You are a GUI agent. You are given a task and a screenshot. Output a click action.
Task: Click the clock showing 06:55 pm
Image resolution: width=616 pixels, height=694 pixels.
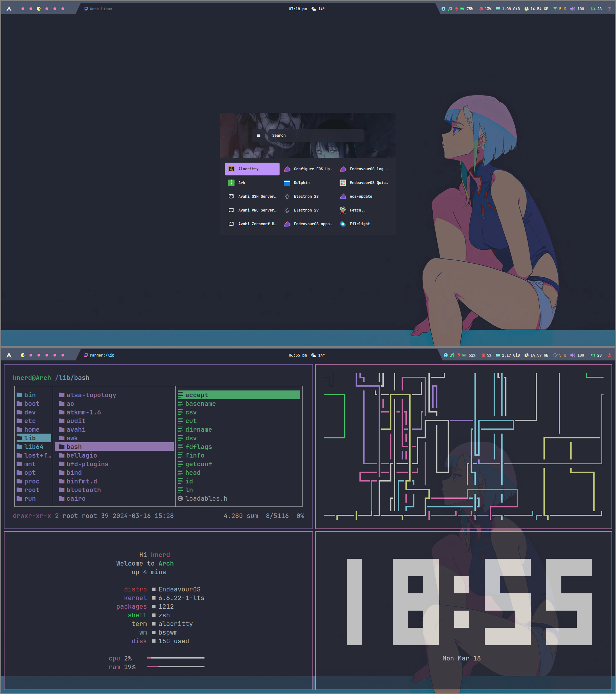click(297, 355)
